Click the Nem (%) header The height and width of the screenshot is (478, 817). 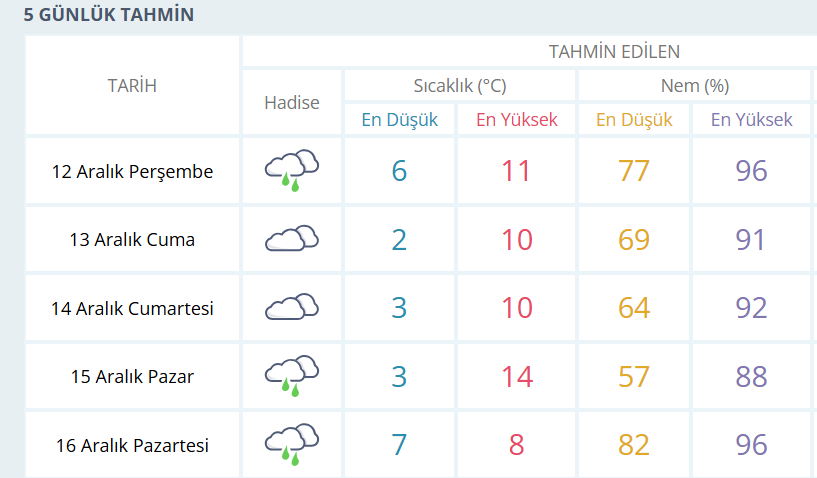pos(695,85)
